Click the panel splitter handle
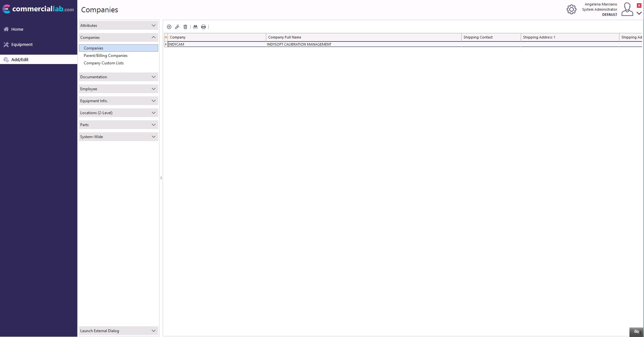 point(161,178)
